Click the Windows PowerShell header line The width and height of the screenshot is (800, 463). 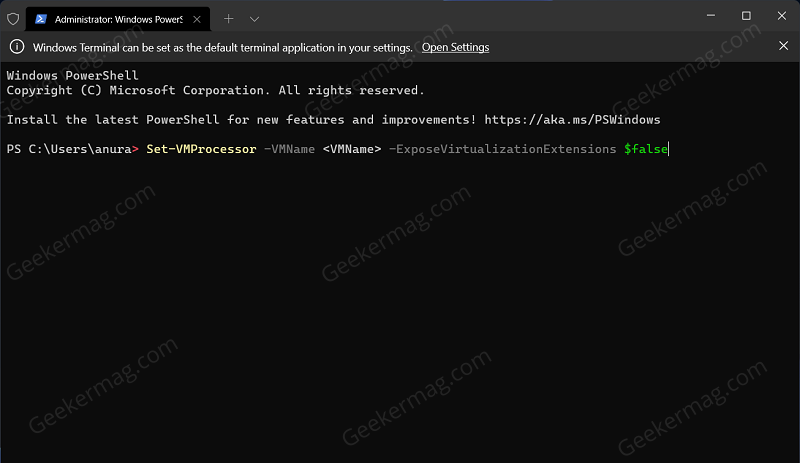click(72, 76)
